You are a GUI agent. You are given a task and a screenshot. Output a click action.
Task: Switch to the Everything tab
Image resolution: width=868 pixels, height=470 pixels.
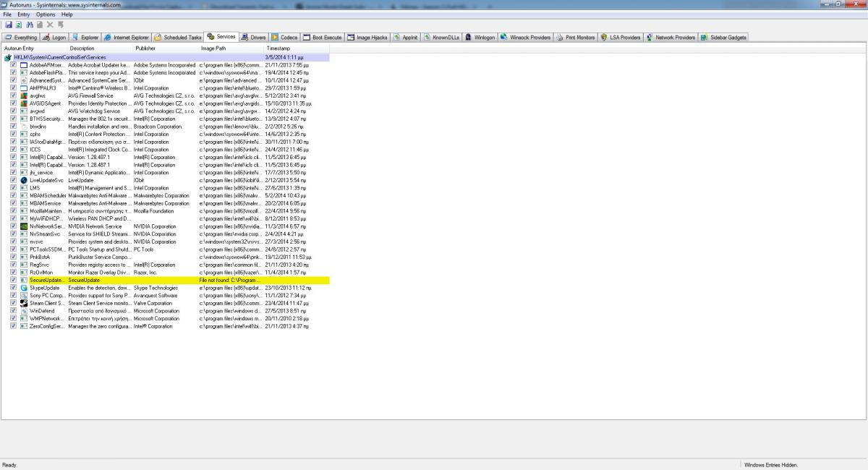coord(21,37)
